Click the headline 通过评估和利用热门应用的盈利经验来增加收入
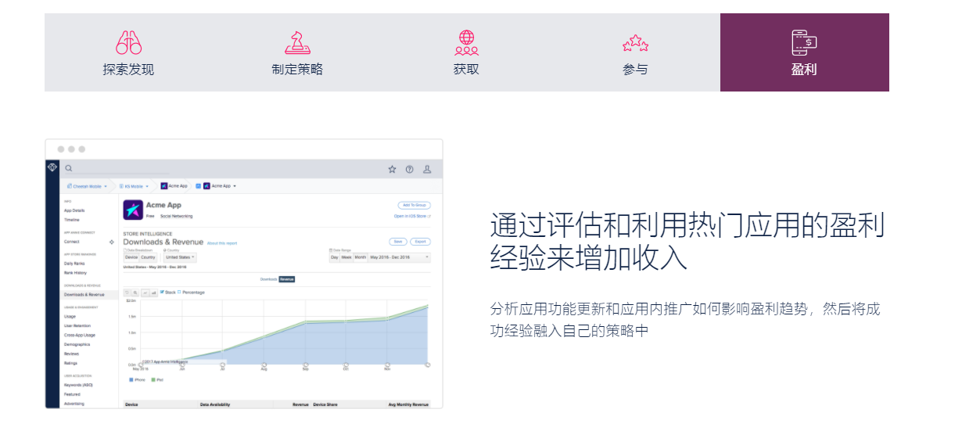This screenshot has height=438, width=980. (687, 240)
